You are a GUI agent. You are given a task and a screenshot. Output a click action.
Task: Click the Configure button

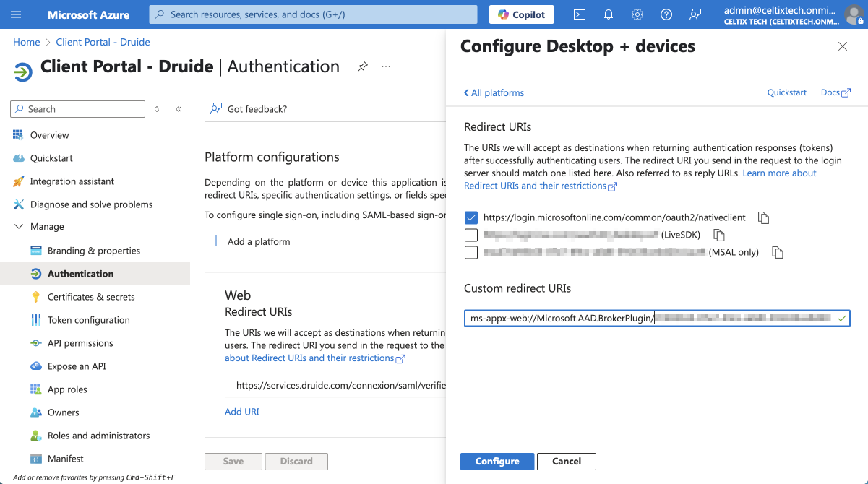[497, 462]
